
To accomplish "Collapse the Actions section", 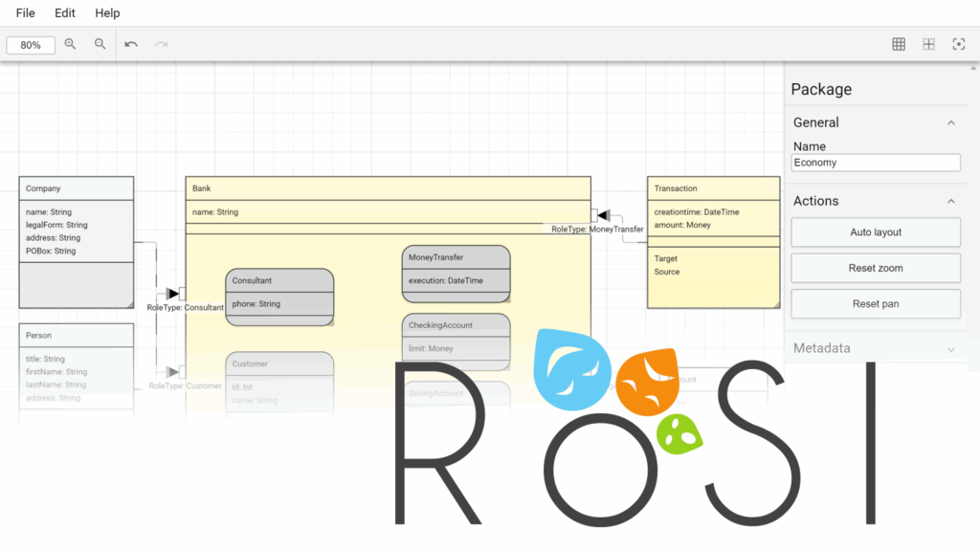I will 951,201.
